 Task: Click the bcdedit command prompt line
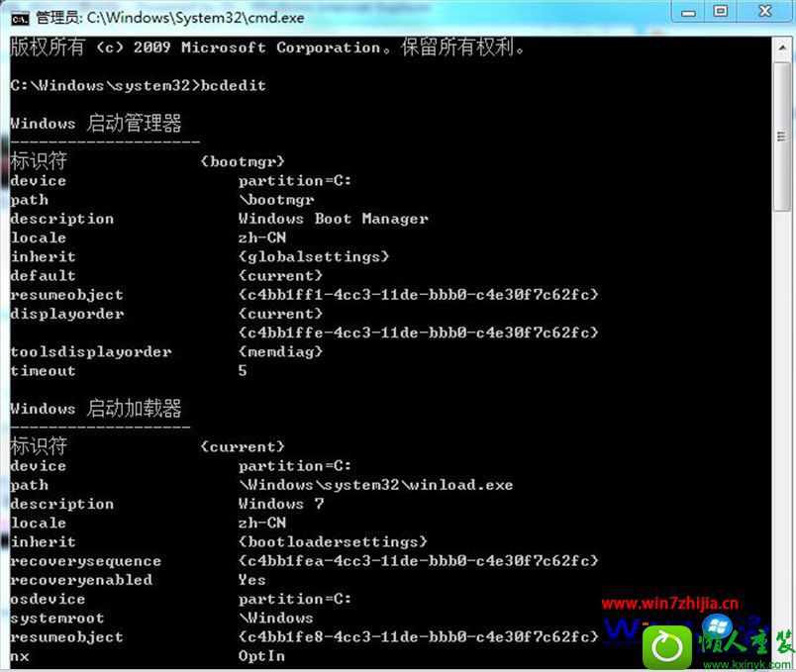[x=138, y=85]
